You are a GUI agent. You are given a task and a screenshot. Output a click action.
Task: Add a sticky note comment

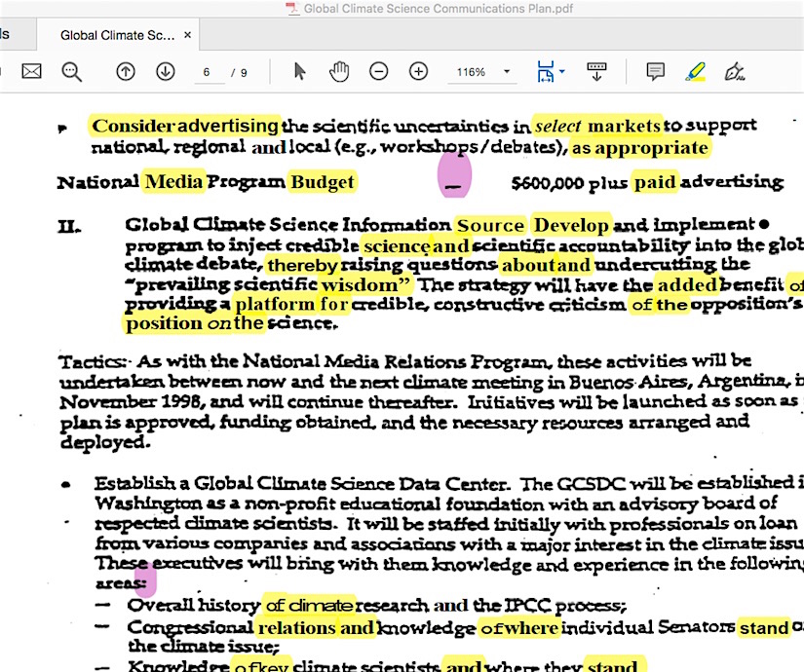656,71
